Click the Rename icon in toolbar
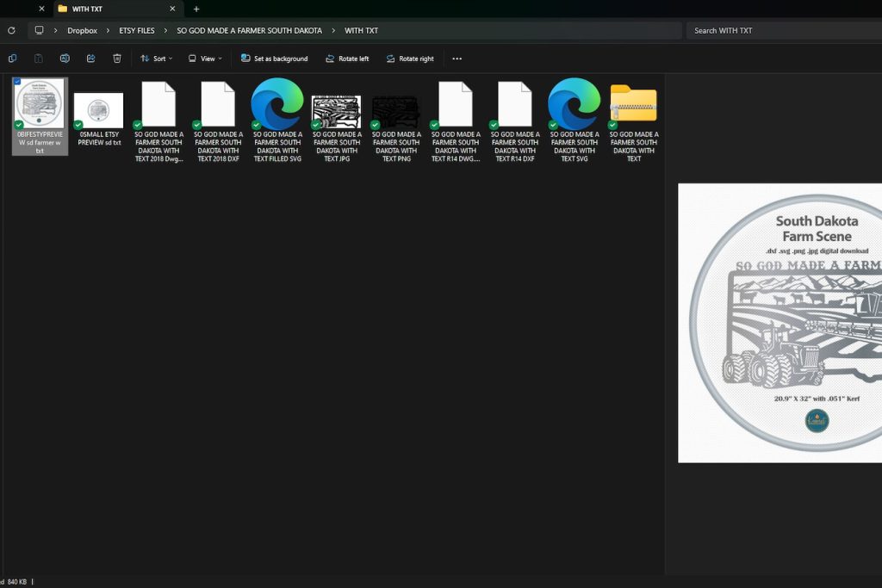 pyautogui.click(x=65, y=59)
